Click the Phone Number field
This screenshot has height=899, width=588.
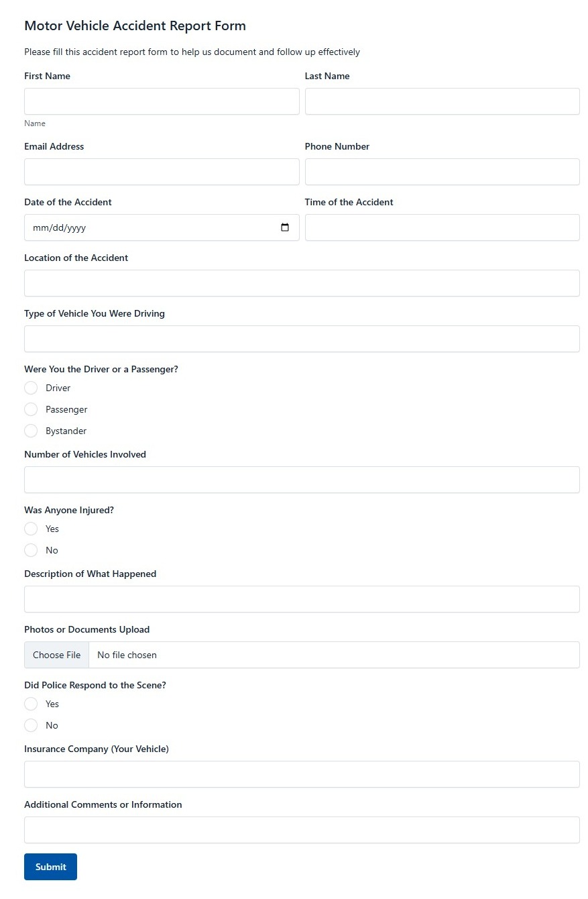point(442,172)
